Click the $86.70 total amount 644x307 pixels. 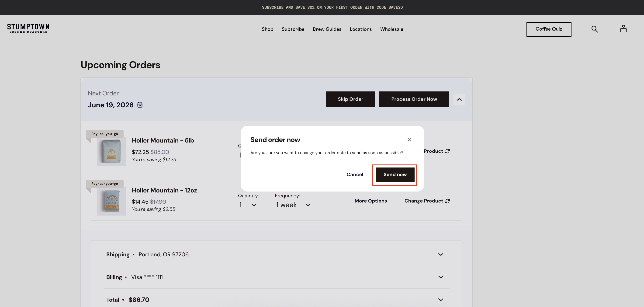tap(139, 300)
